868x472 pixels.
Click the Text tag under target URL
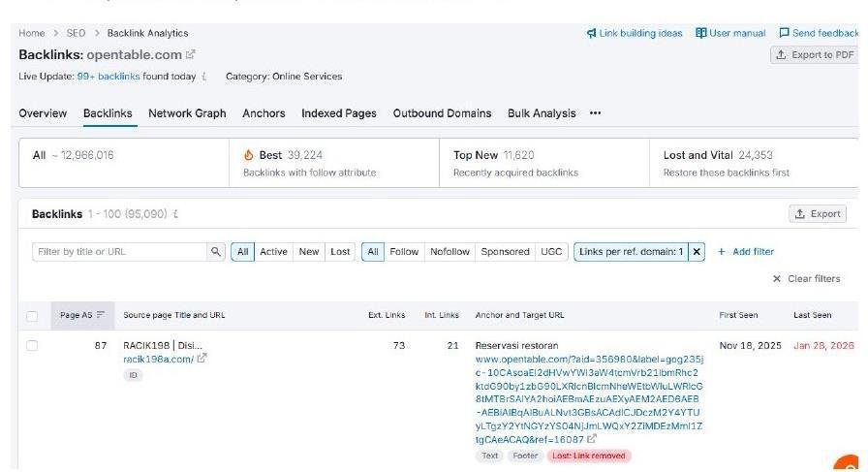489,456
